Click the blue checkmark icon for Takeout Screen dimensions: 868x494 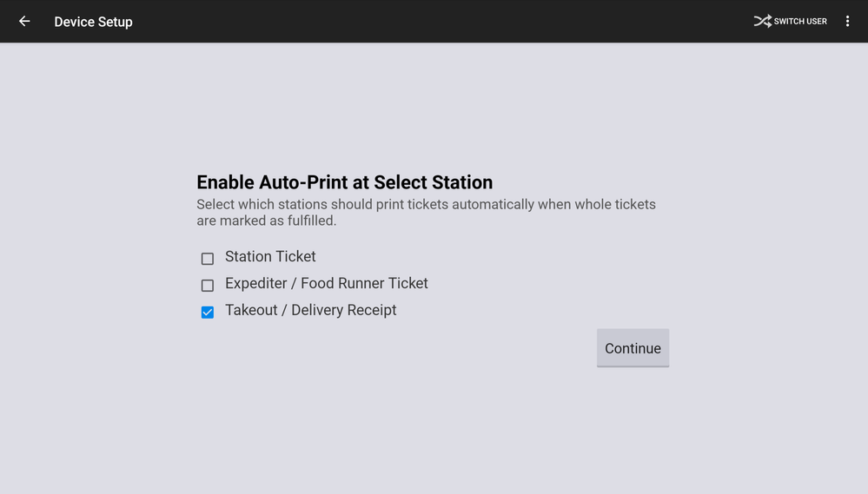click(x=208, y=313)
